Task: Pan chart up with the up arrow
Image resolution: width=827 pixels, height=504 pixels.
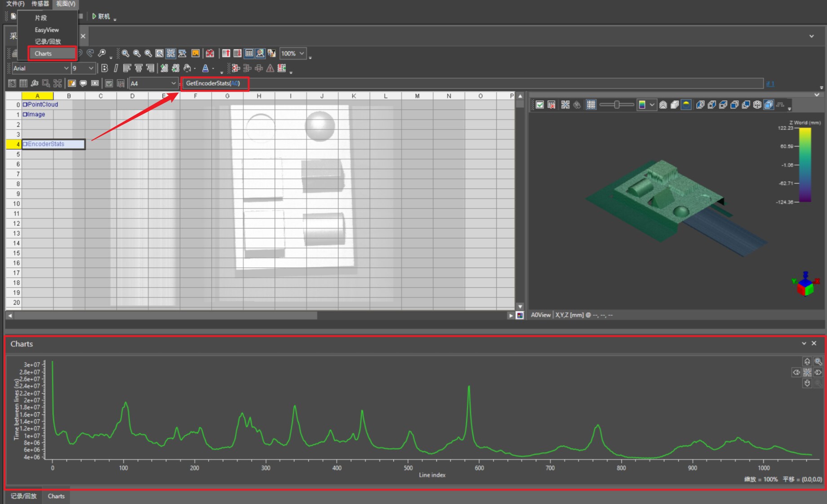Action: coord(807,362)
